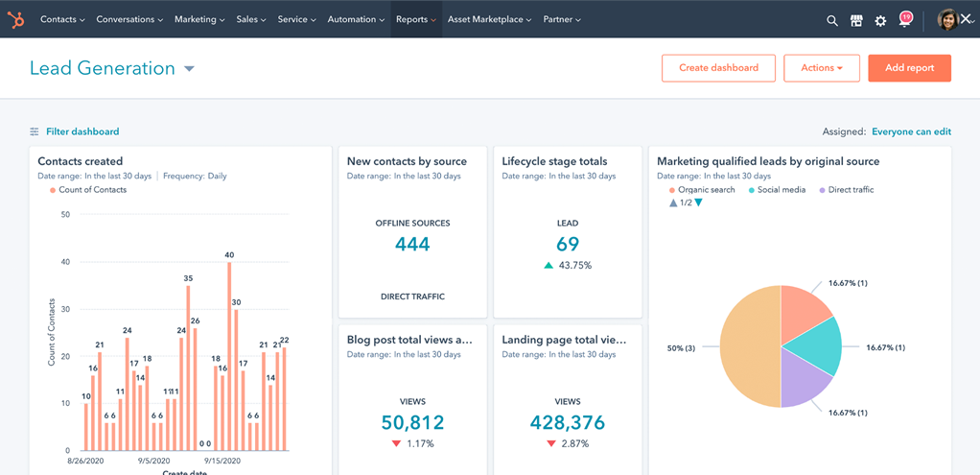The width and height of the screenshot is (980, 475).
Task: Open the marketplace storefront icon
Action: (856, 20)
